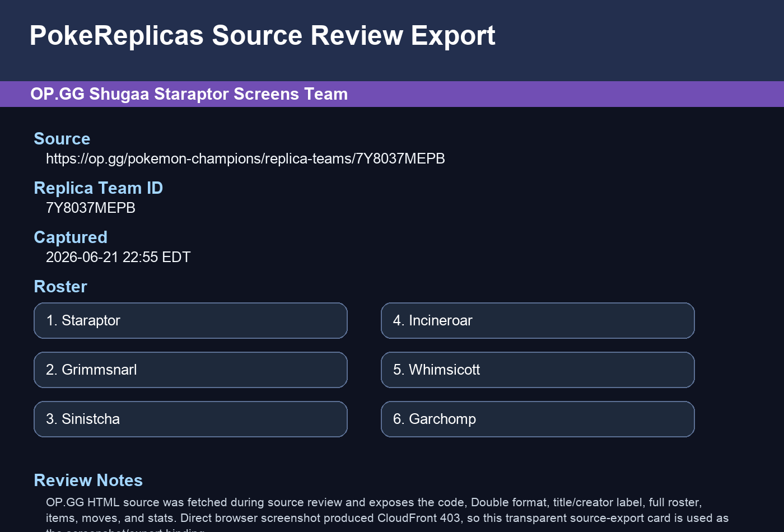Click the PokeReplicas Source Review Export title
The height and width of the screenshot is (532, 784).
tap(262, 36)
